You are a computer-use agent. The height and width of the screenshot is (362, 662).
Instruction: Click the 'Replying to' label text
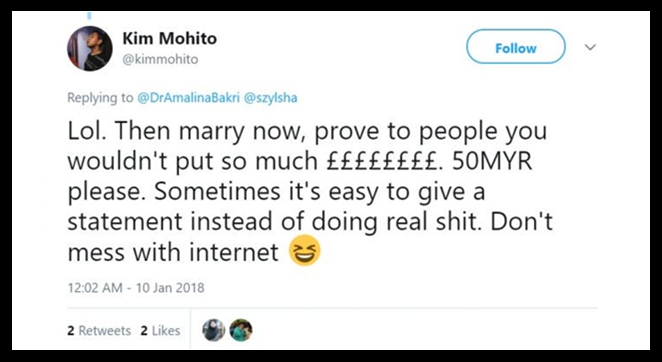point(100,98)
